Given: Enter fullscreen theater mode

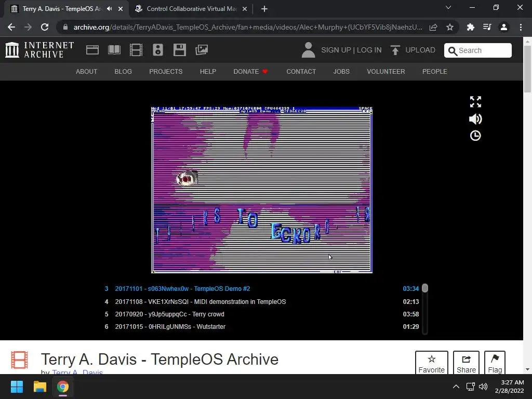Looking at the screenshot, I should pyautogui.click(x=475, y=101).
